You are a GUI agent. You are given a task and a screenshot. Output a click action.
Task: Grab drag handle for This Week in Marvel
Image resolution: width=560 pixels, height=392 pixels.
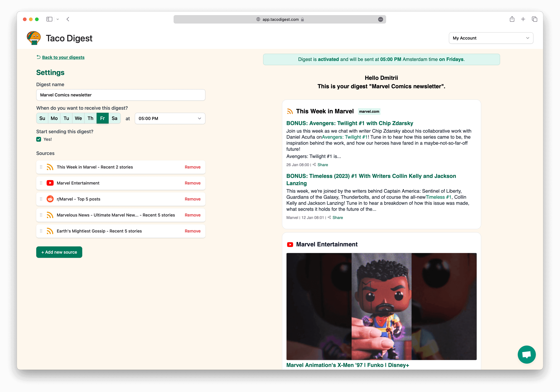(x=41, y=167)
